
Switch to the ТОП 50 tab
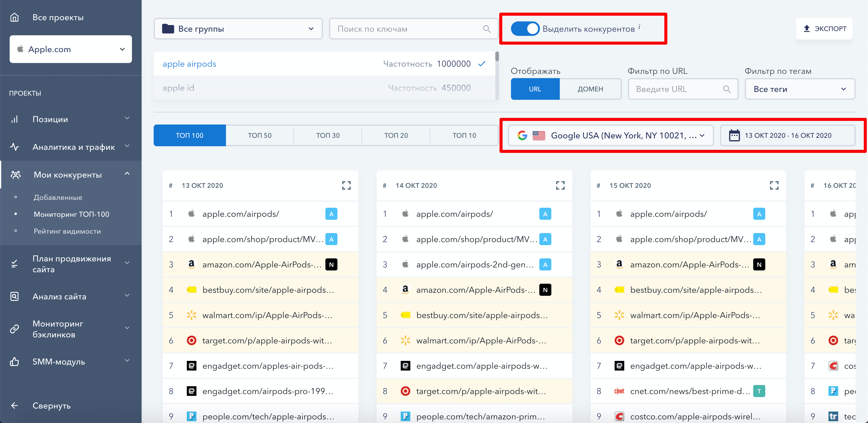260,135
